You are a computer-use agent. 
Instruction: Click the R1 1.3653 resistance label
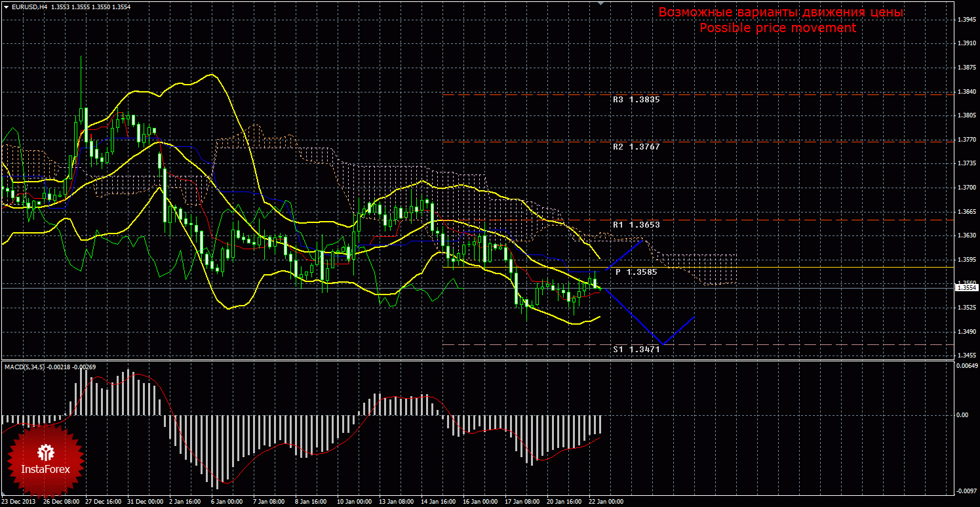click(x=636, y=225)
